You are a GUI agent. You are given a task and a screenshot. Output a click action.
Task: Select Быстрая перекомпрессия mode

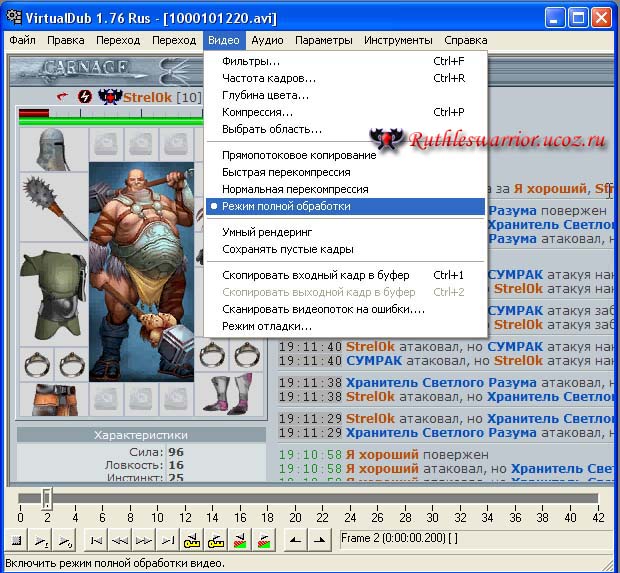tap(345, 172)
